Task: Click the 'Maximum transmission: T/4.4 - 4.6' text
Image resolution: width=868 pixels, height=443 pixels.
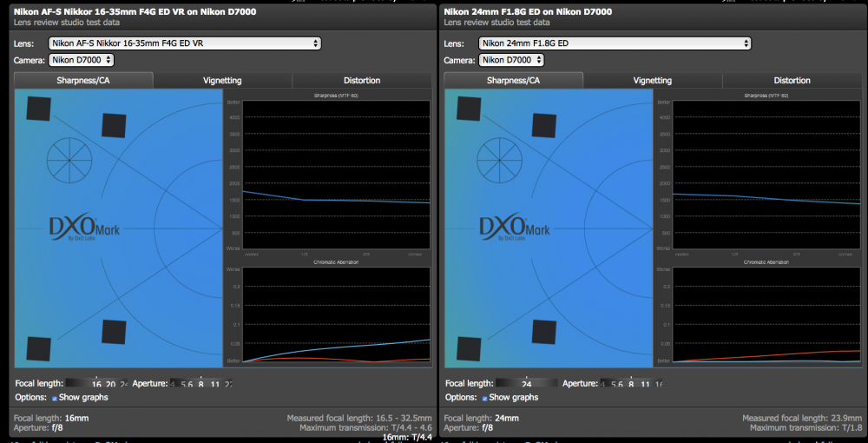Action: [365, 427]
